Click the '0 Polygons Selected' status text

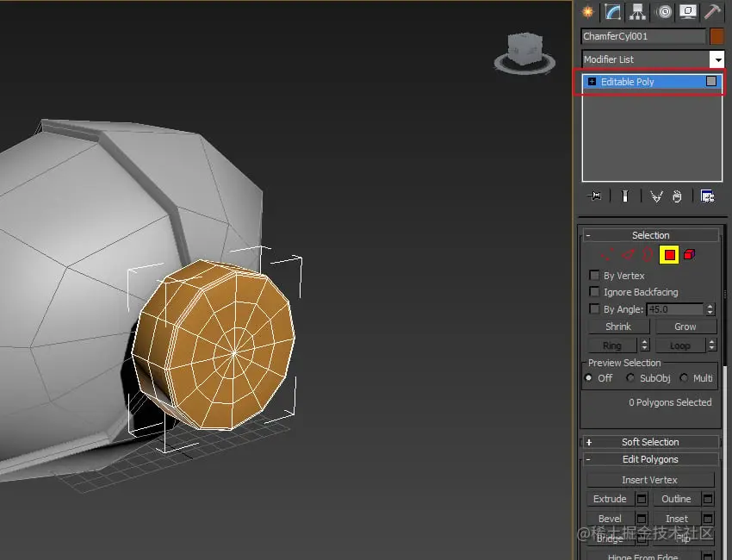click(x=670, y=402)
